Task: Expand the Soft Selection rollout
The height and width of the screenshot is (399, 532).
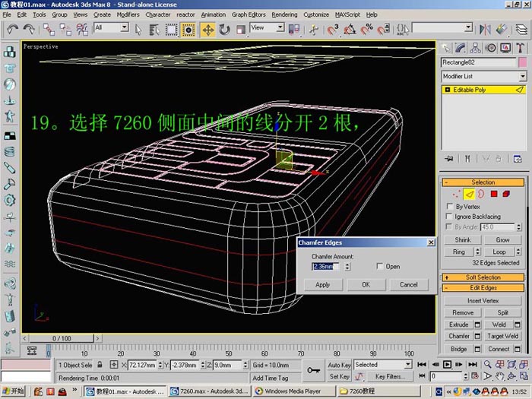Action: coord(483,277)
